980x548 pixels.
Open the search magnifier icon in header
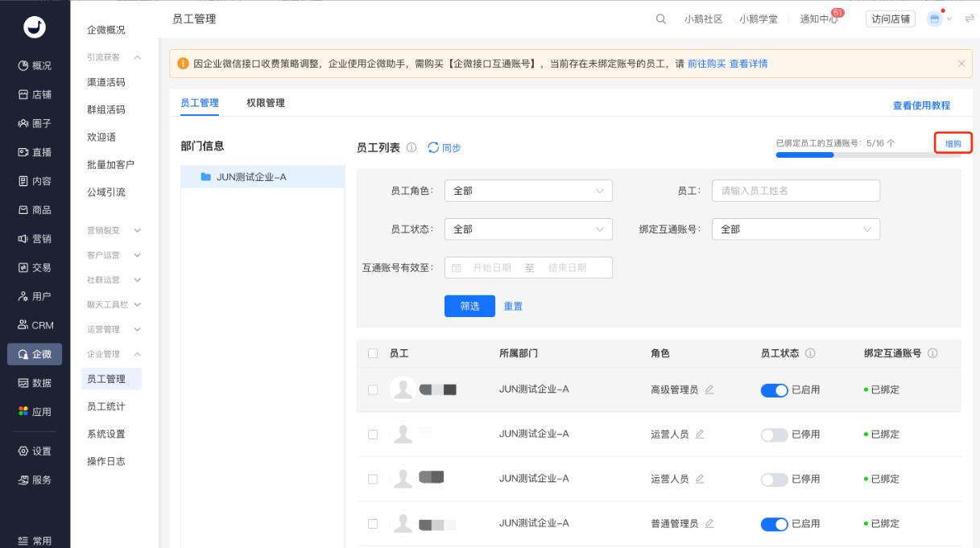tap(661, 19)
